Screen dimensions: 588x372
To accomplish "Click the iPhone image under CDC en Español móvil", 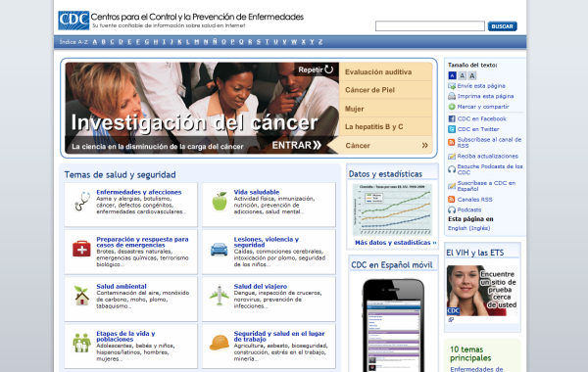I will pyautogui.click(x=393, y=325).
